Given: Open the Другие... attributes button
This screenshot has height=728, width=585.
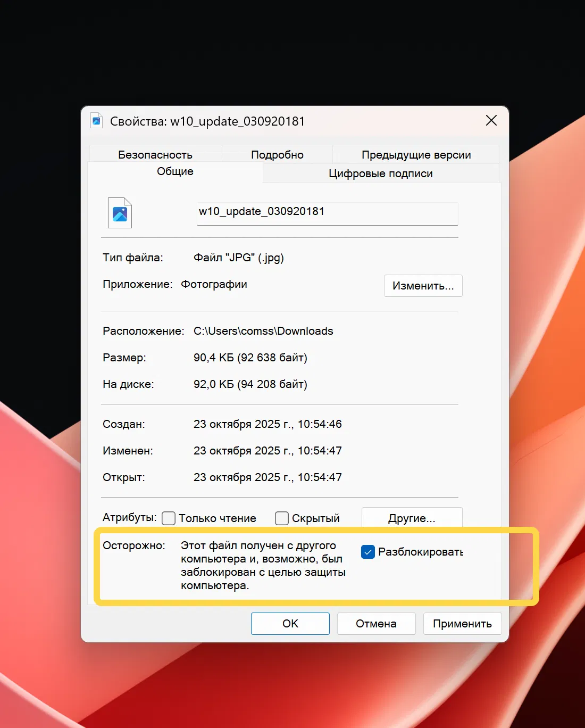Looking at the screenshot, I should (412, 518).
